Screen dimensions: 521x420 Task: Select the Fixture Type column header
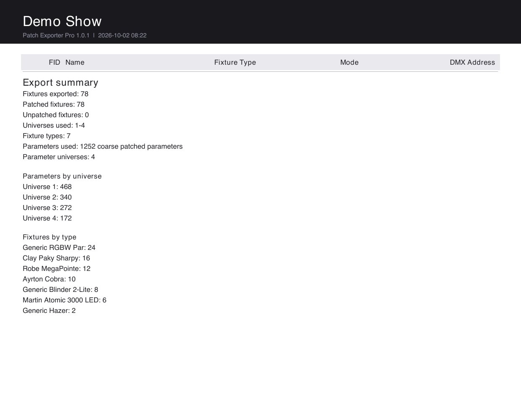pos(235,62)
